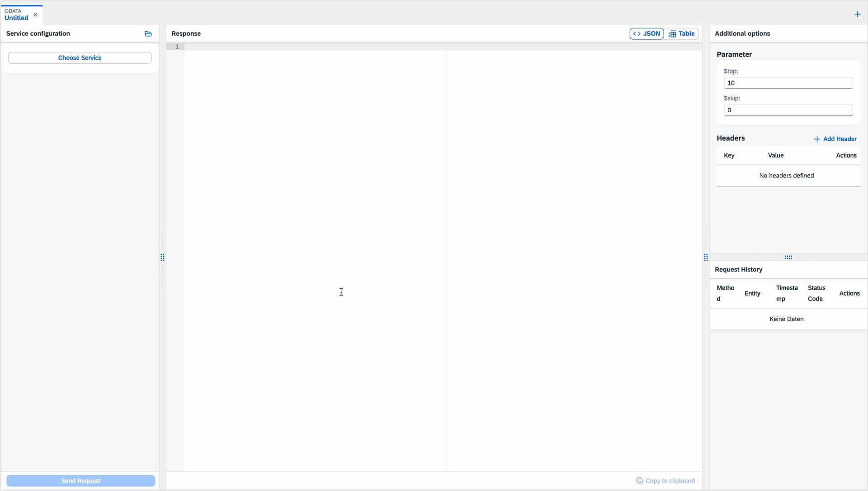Click inside the Response code editor
Viewport: 868px width, 491px height.
point(443,258)
